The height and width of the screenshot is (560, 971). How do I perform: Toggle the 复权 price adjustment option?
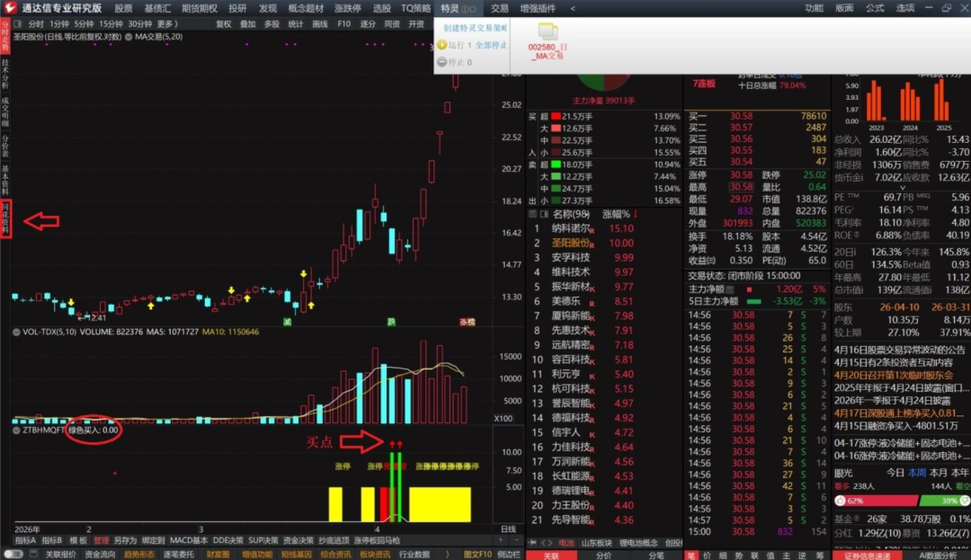pyautogui.click(x=224, y=24)
